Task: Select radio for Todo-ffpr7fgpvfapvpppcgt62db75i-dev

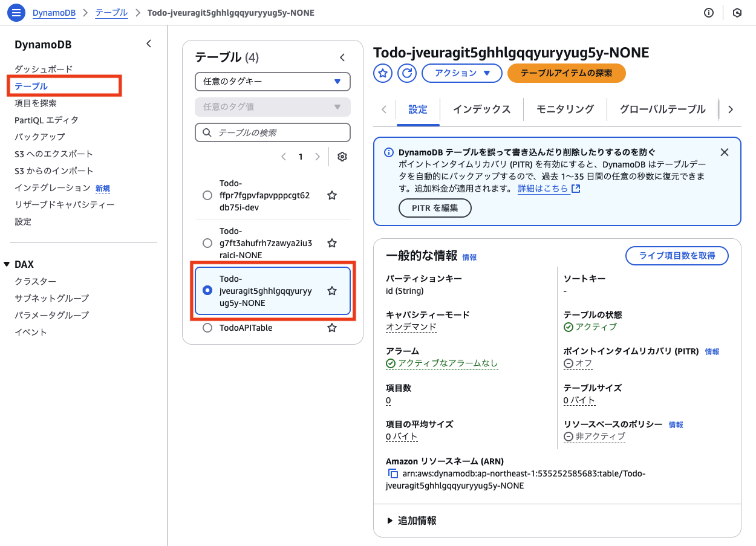Action: (x=207, y=195)
